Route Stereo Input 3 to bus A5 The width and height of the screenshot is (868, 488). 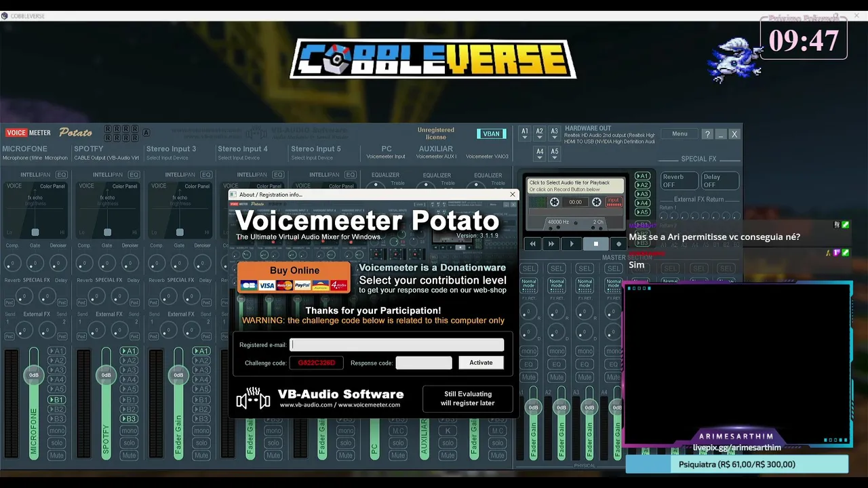[x=201, y=389]
